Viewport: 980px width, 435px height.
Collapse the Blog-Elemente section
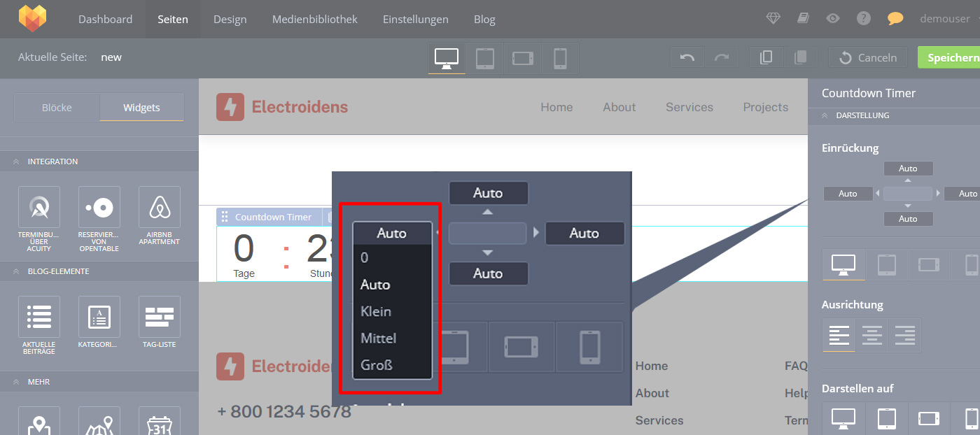click(16, 271)
